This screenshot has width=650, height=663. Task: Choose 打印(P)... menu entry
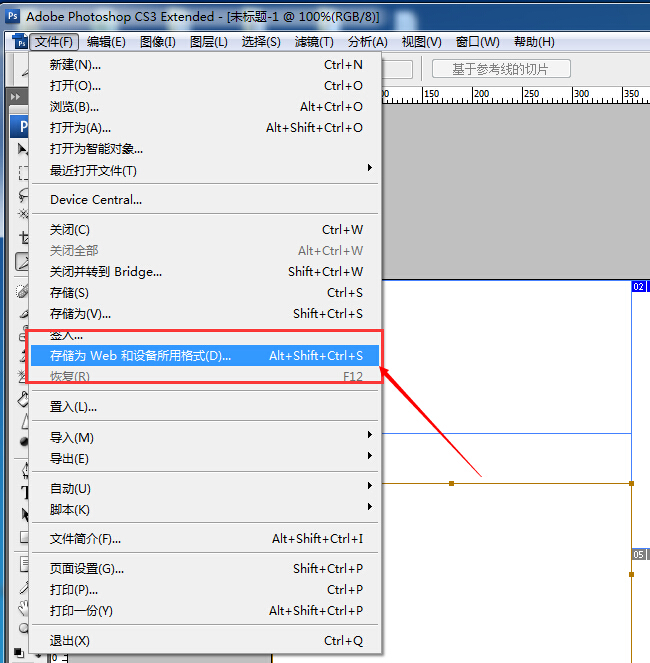point(206,589)
